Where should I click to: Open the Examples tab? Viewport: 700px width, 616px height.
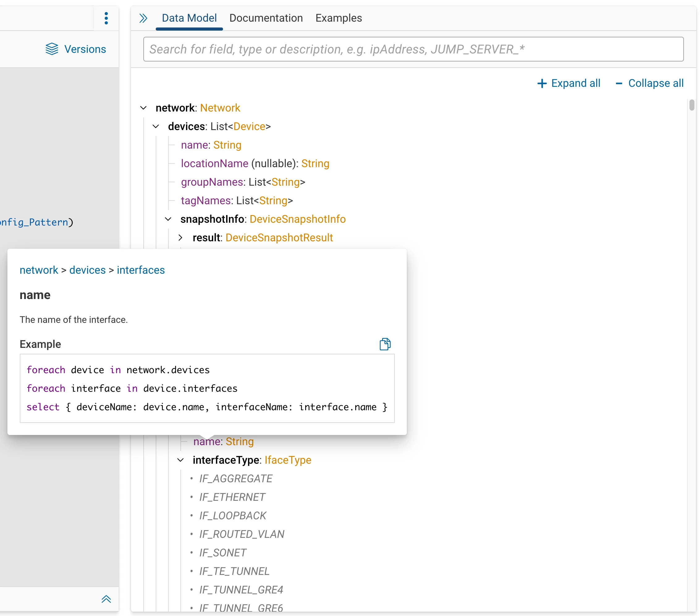[338, 18]
